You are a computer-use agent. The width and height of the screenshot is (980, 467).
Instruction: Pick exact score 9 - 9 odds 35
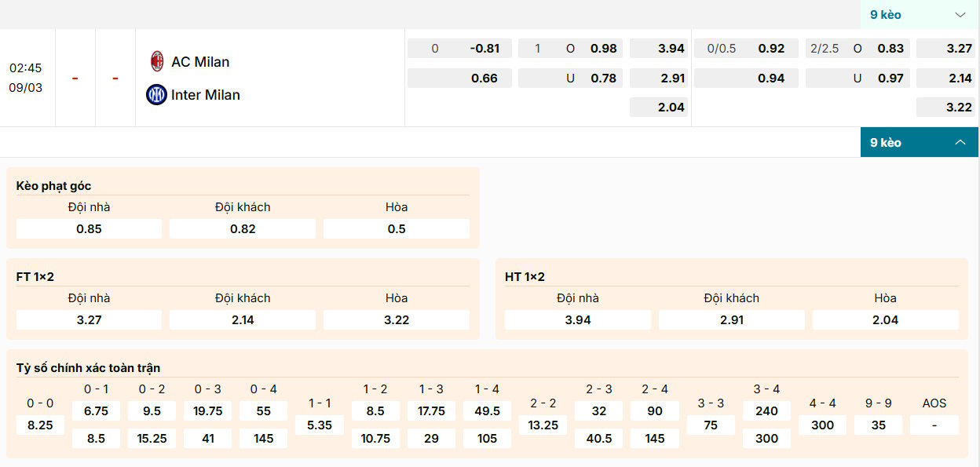(878, 425)
